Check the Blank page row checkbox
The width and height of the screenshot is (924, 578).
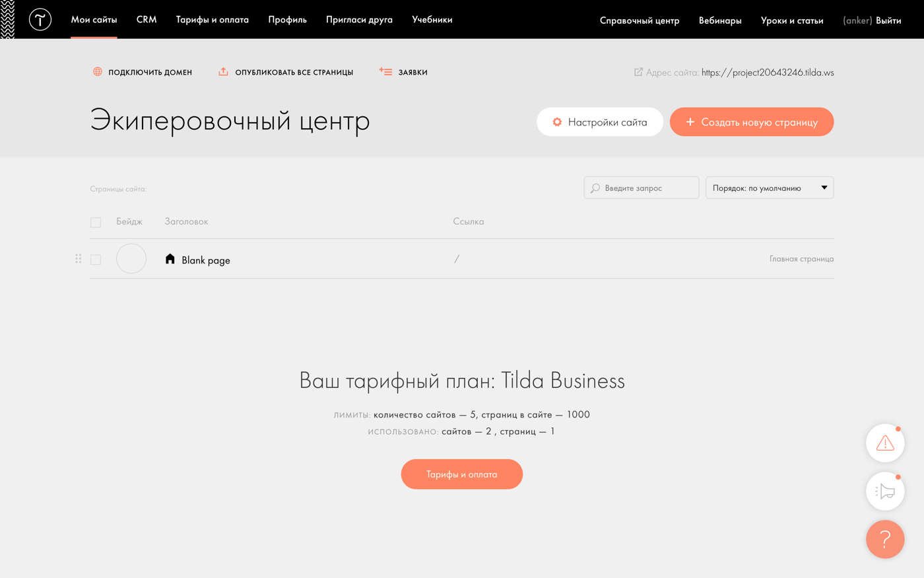tap(96, 260)
